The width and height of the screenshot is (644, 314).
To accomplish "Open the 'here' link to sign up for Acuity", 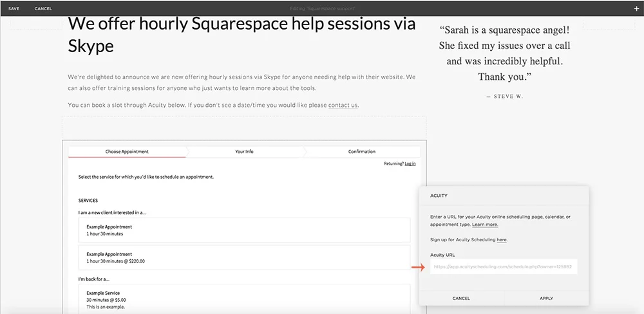I will 502,240.
